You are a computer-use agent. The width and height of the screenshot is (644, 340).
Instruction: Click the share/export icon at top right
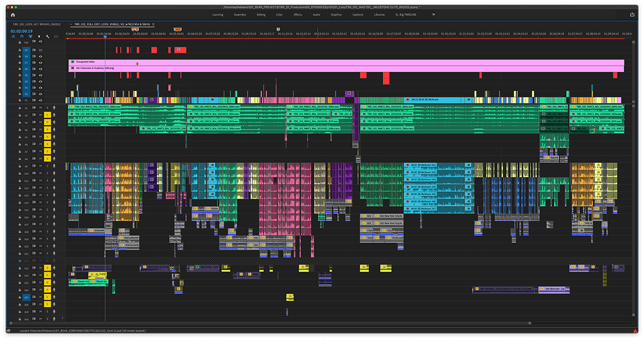pos(632,14)
